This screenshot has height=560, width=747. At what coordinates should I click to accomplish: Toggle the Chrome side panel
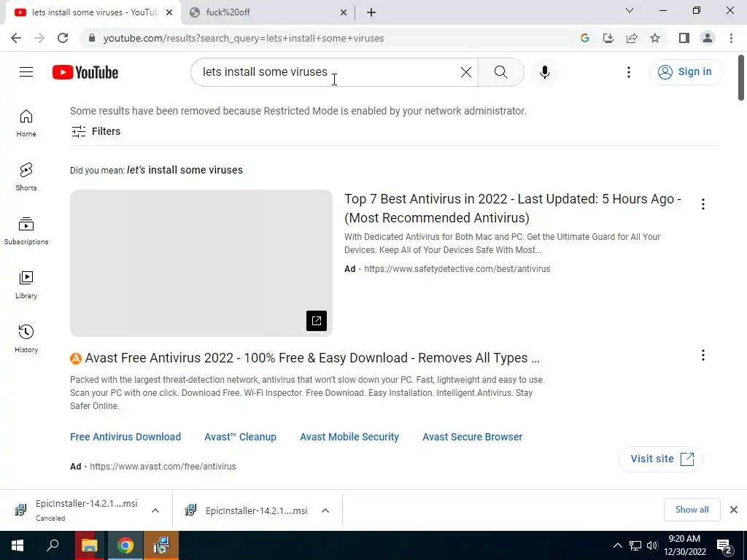(x=684, y=38)
